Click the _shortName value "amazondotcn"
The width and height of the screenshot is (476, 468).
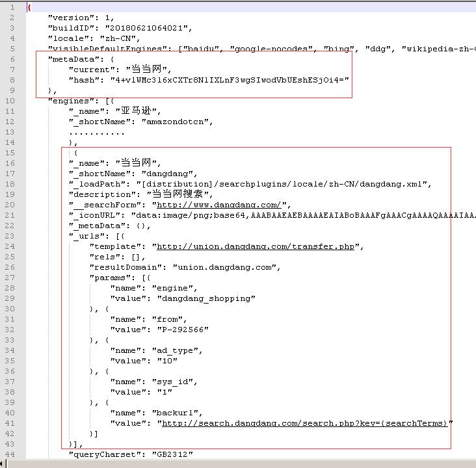pyautogui.click(x=175, y=122)
